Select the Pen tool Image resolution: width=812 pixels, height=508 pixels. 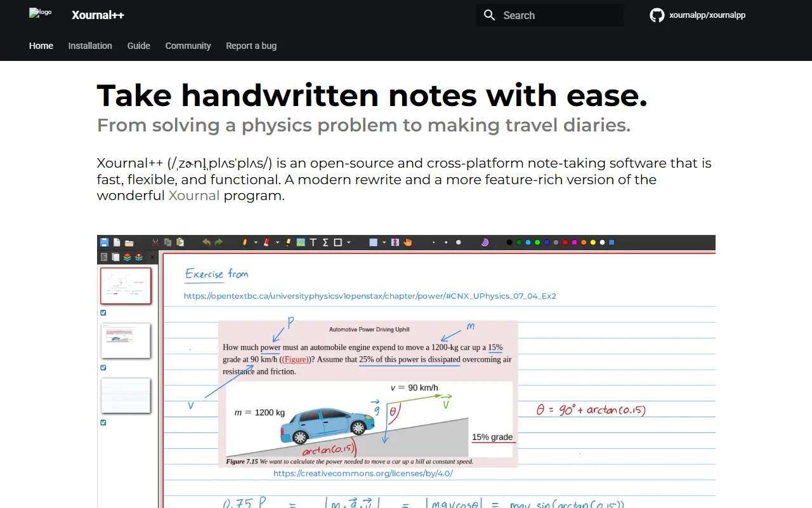pos(245,243)
